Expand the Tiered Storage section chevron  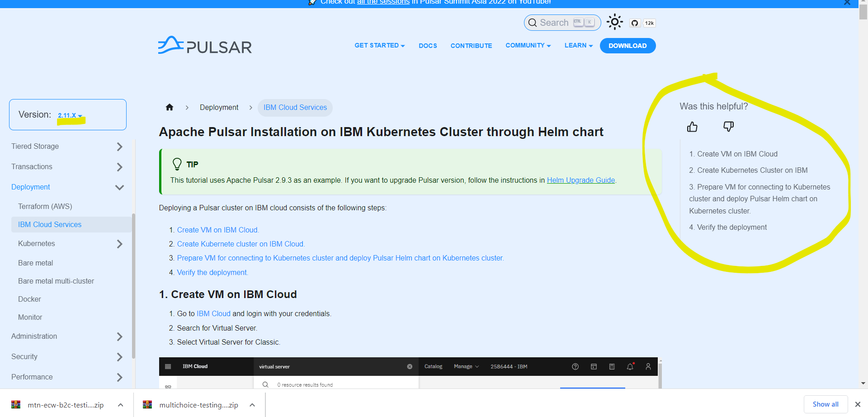click(x=119, y=147)
